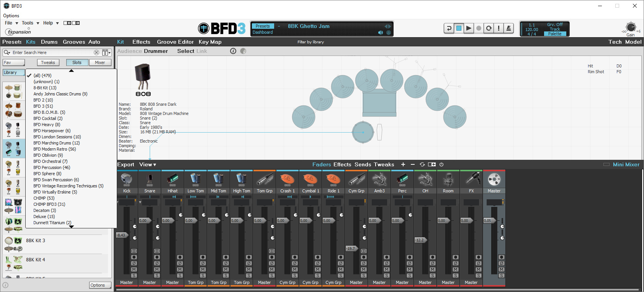The image size is (644, 292).
Task: Select the Room channel icon
Action: 448,179
